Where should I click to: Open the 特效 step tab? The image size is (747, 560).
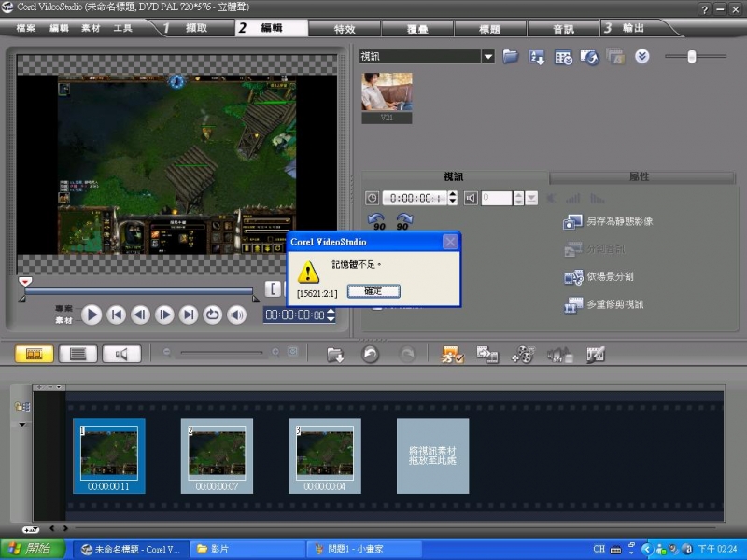(345, 29)
